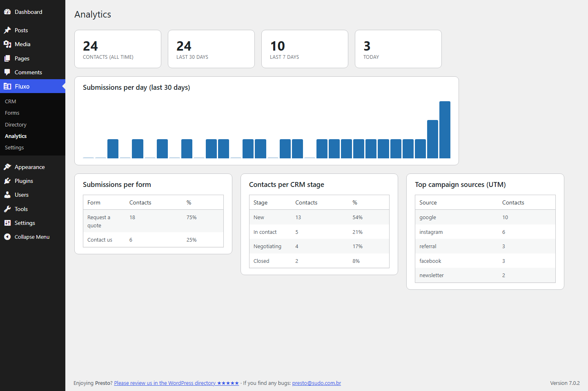
Task: Open the Dashboard gauge icon
Action: pos(7,12)
